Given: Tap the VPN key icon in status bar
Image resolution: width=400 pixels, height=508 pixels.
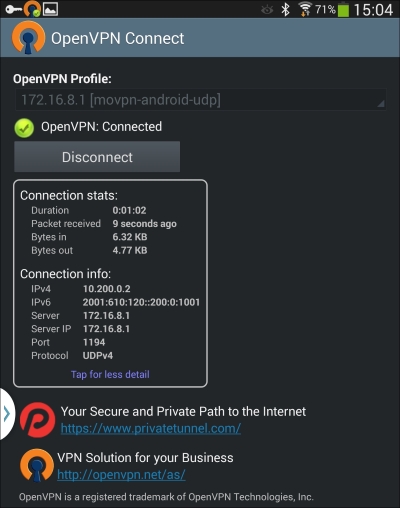Looking at the screenshot, I should pos(13,10).
